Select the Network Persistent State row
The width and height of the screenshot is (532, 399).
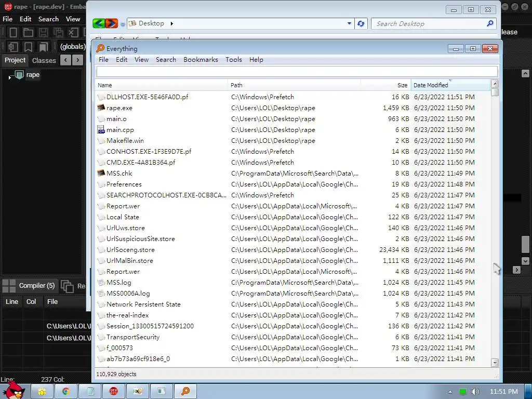pyautogui.click(x=294, y=304)
